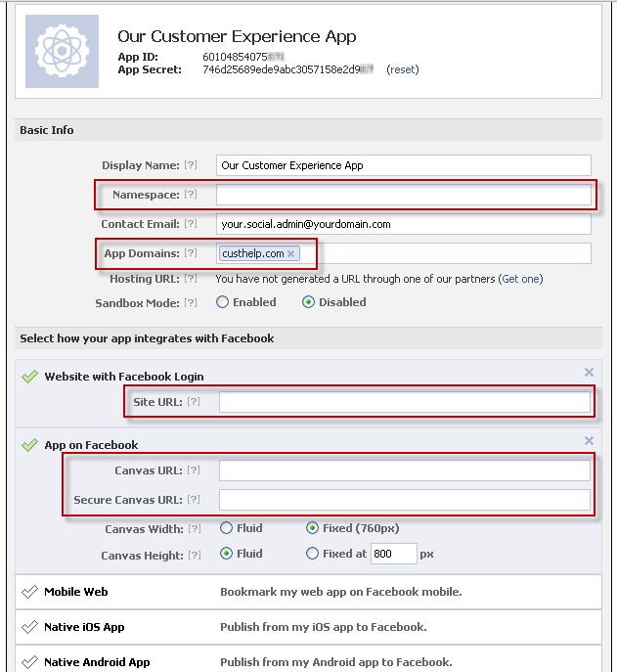Set Canvas Width to Fluid
The width and height of the screenshot is (617, 672).
tap(227, 528)
